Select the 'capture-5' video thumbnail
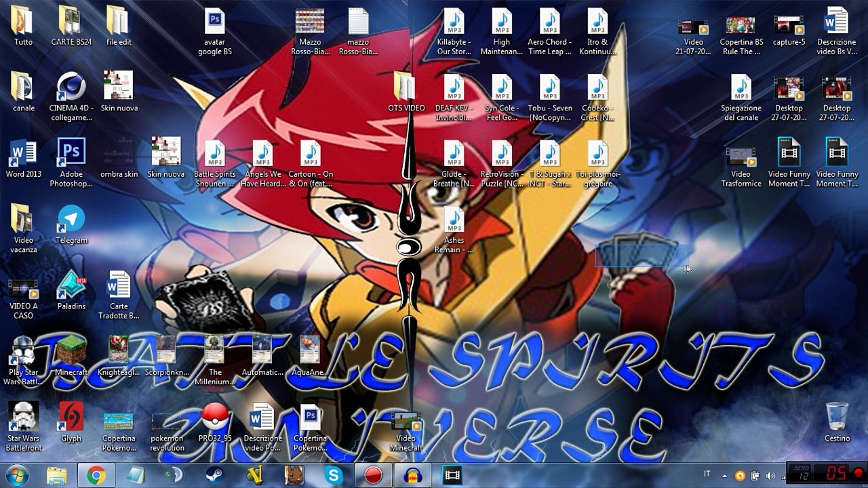868x488 pixels. click(789, 25)
